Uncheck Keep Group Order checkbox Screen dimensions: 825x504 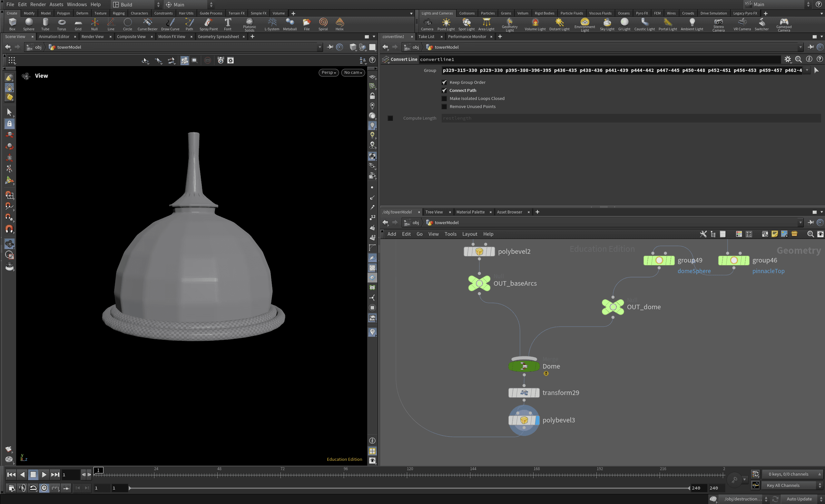pyautogui.click(x=444, y=82)
